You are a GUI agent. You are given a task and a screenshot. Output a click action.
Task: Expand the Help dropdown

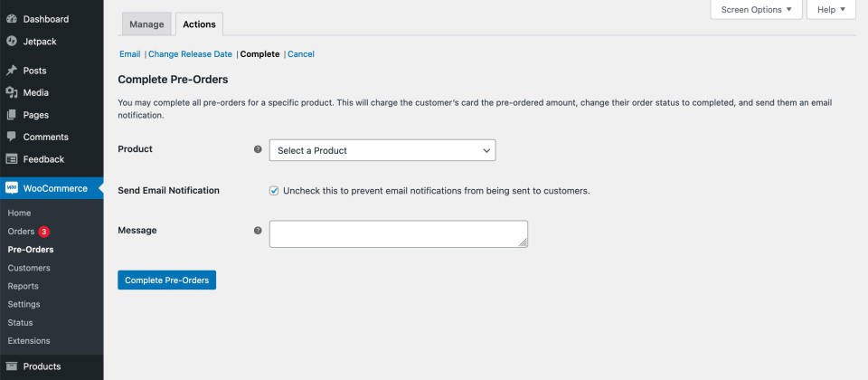pos(830,10)
